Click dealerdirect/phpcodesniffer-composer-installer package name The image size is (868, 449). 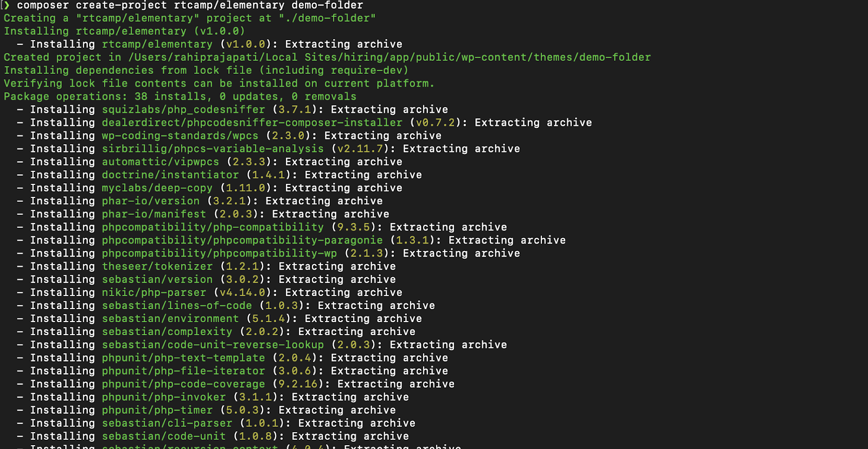[x=252, y=123]
